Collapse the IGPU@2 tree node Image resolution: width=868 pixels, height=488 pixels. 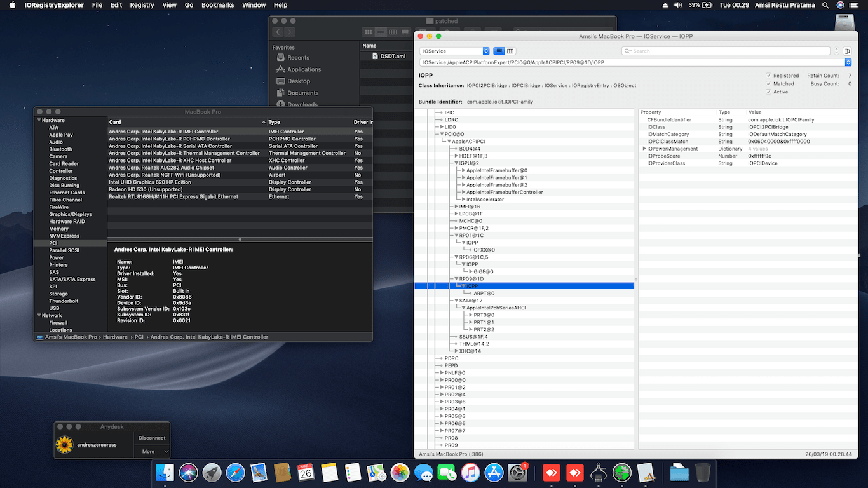click(456, 163)
